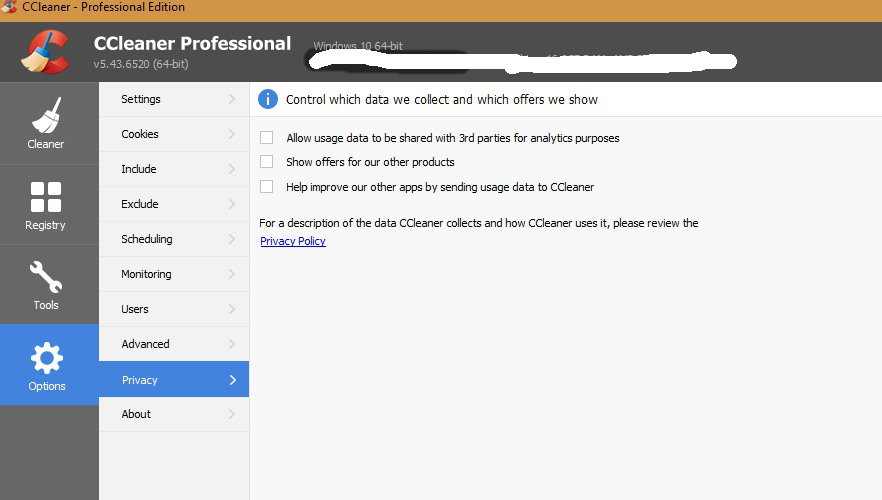Open the Cleaner broom icon

[46, 115]
